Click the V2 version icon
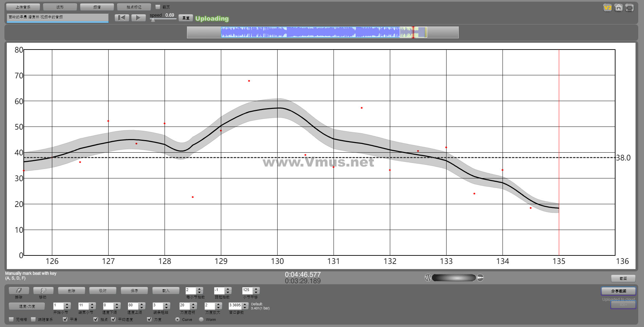The image size is (644, 327). [x=607, y=8]
